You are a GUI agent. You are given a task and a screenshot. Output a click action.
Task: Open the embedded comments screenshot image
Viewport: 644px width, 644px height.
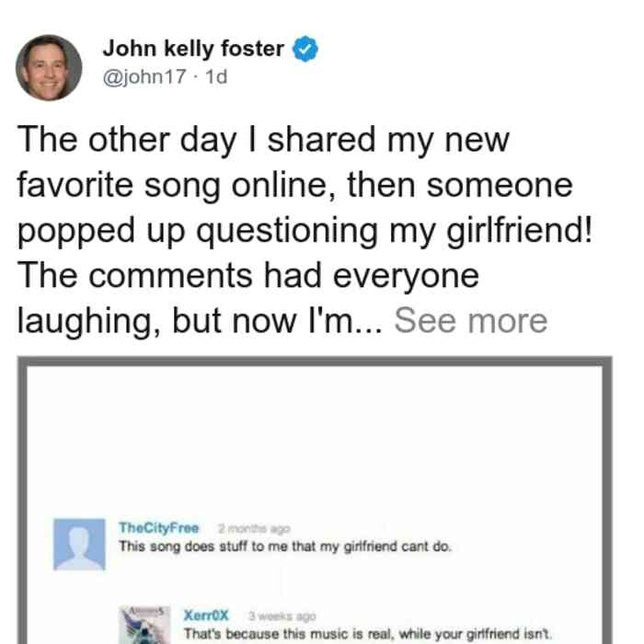315,500
